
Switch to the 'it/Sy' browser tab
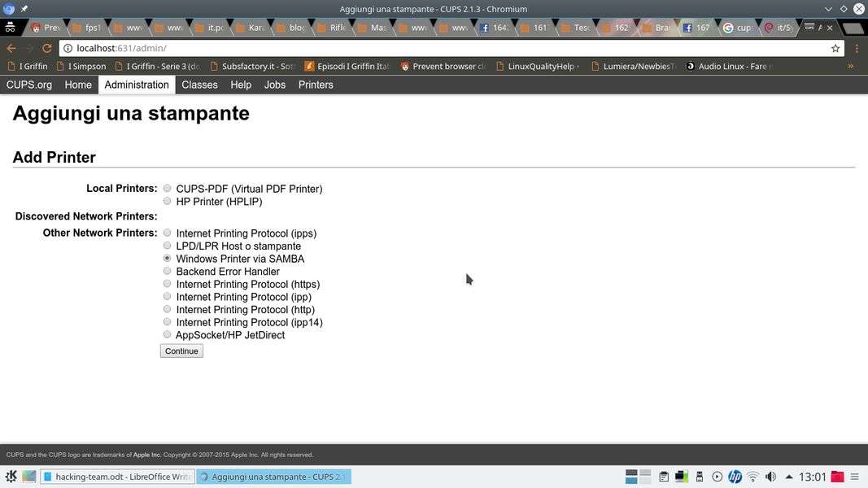pos(778,28)
